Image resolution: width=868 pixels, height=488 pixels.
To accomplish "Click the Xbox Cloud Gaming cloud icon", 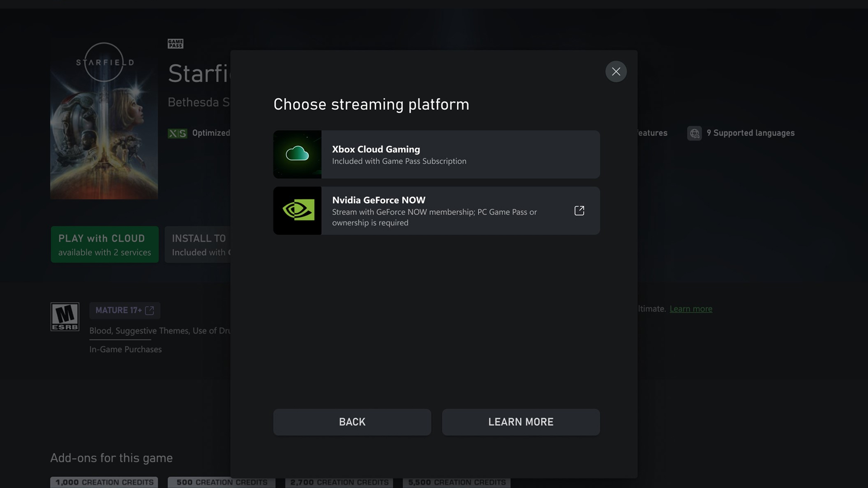I will tap(297, 154).
